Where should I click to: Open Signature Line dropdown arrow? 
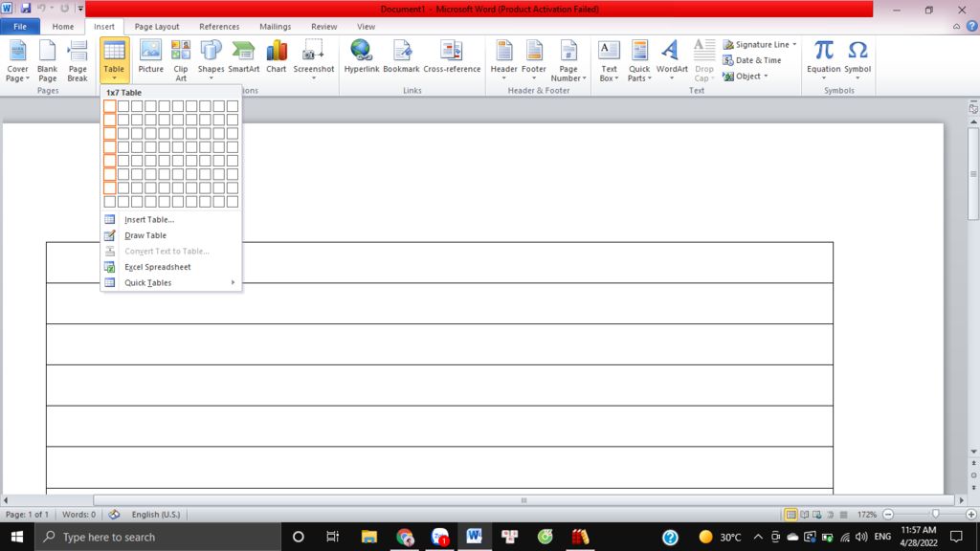click(x=794, y=44)
